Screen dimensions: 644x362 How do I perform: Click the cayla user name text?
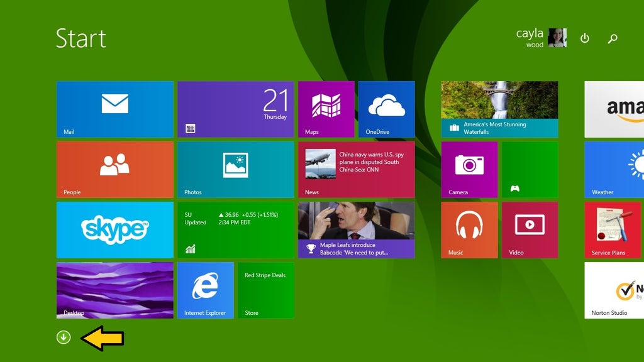tap(530, 33)
